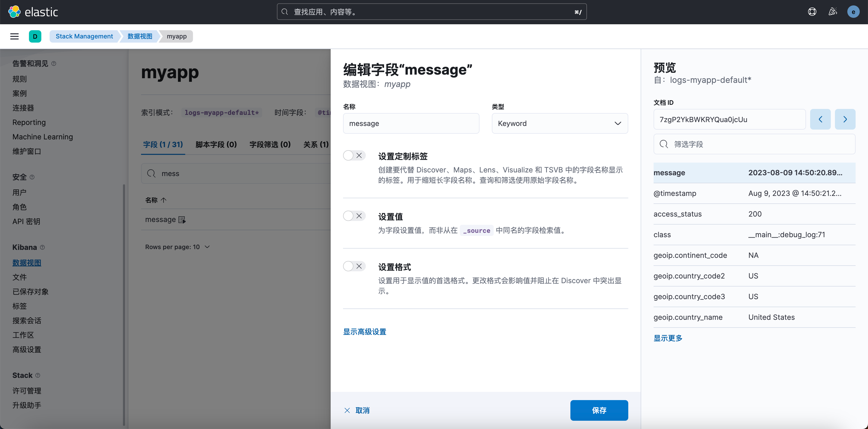Open 升级助手 in the sidebar
This screenshot has width=868, height=429.
pos(27,406)
